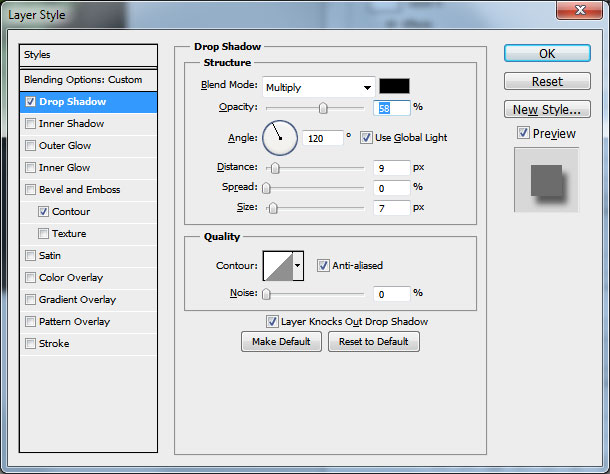610x474 pixels.
Task: Open the Inner Glow settings row
Action: click(x=88, y=168)
